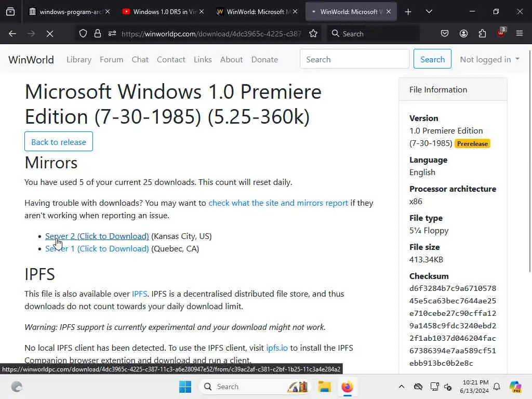Viewport: 532px width, 399px height.
Task: Go to WinWorld home logo
Action: tap(31, 59)
